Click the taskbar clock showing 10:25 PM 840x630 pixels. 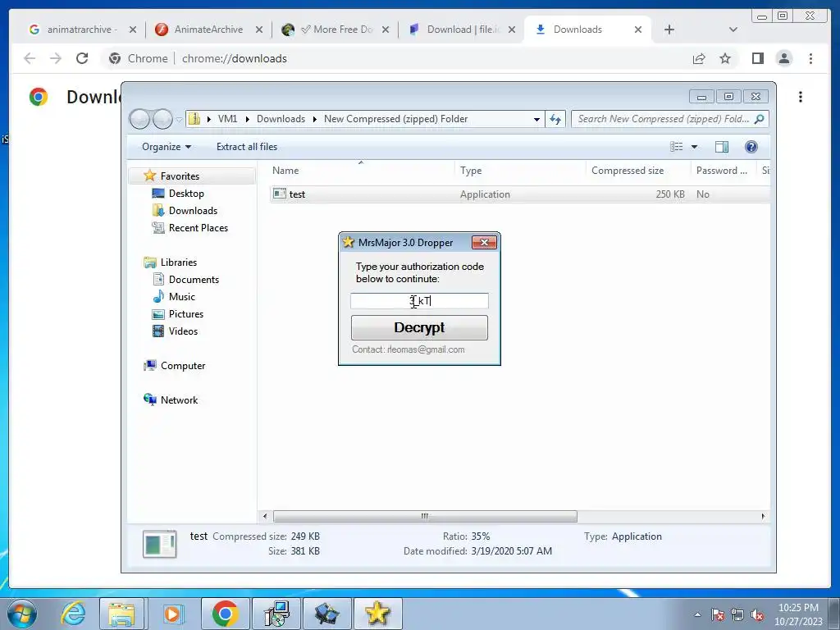pyautogui.click(x=798, y=614)
